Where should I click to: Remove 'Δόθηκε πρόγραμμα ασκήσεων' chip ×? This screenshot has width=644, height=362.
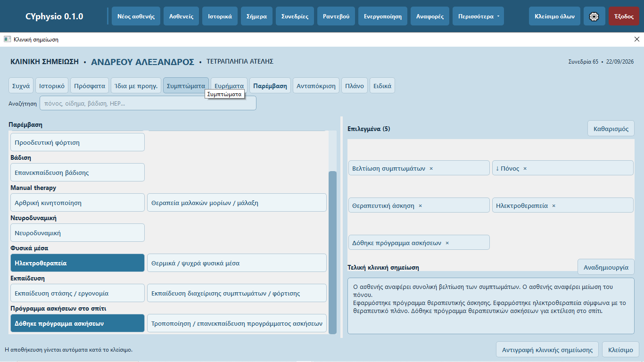pos(447,243)
